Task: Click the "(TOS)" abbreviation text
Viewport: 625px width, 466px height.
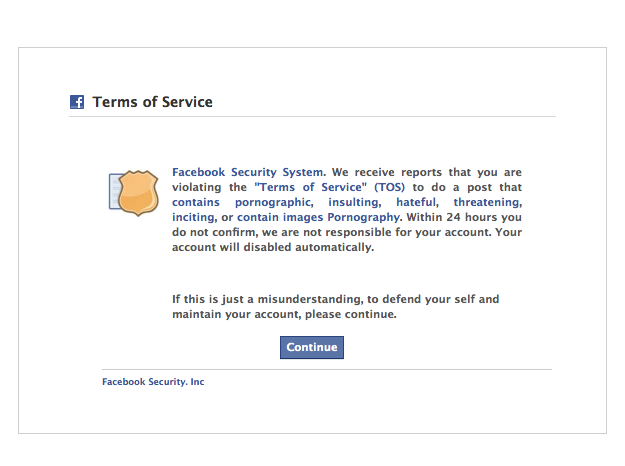Action: (x=392, y=187)
